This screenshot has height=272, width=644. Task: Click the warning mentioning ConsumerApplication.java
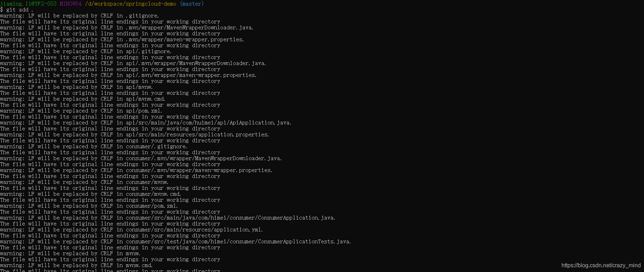coord(168,218)
